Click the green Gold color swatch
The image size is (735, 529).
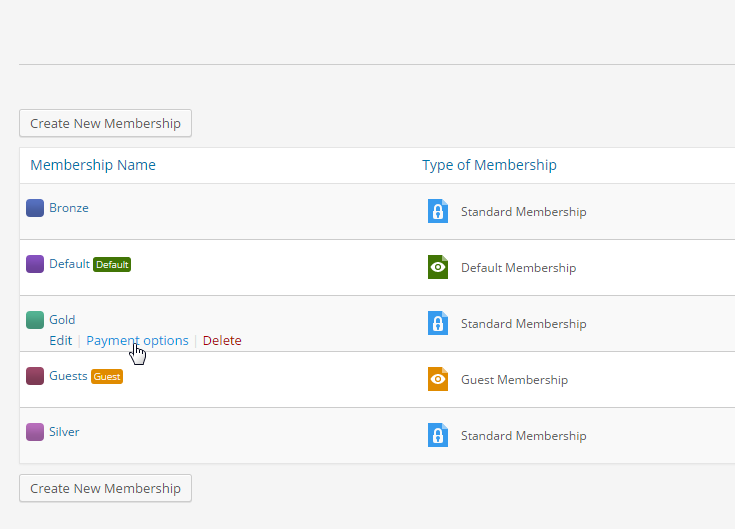click(x=35, y=320)
